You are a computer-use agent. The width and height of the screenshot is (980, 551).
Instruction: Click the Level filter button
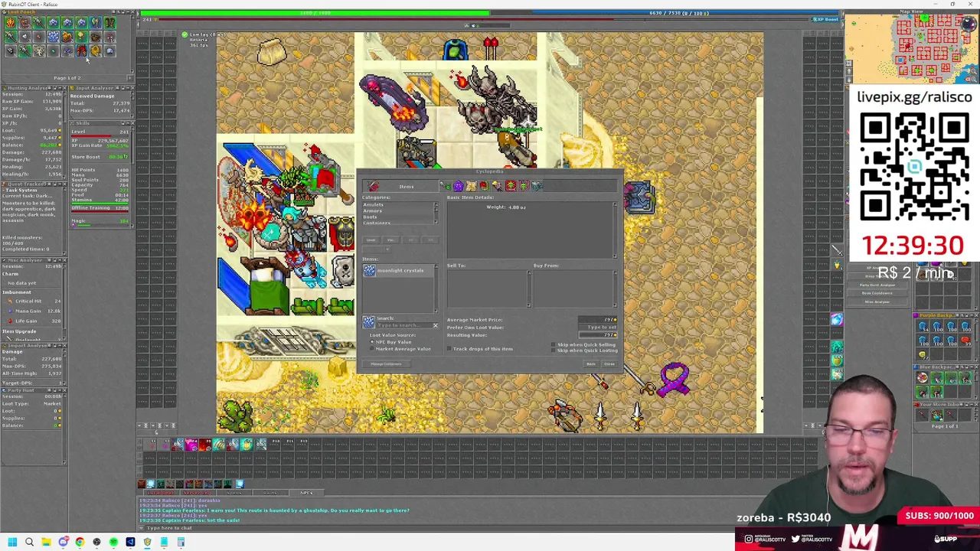pos(371,240)
